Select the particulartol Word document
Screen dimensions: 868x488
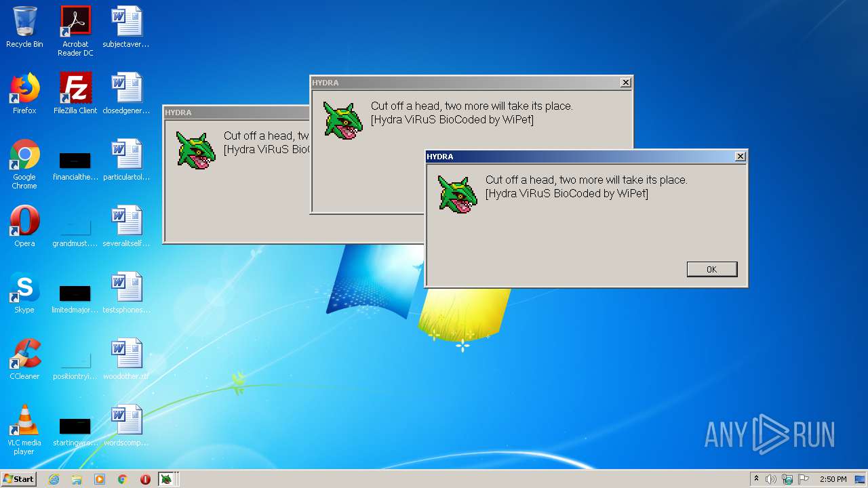point(126,160)
